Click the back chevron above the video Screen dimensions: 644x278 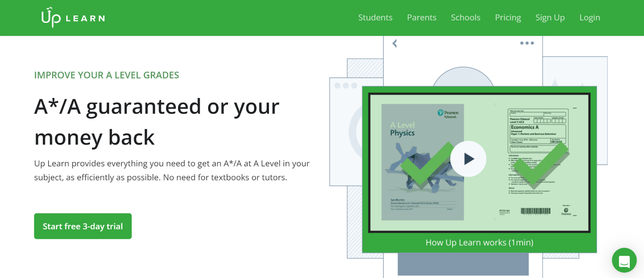point(394,43)
